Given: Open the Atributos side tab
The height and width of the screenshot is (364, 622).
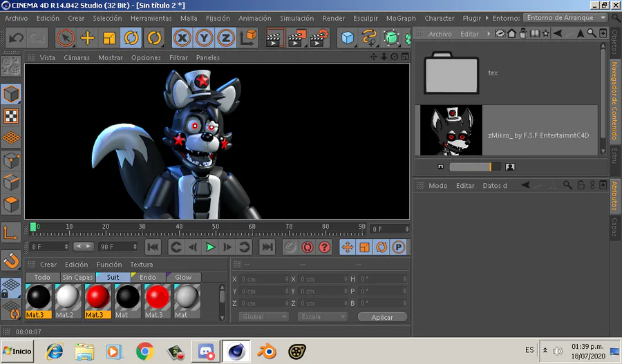Looking at the screenshot, I should pyautogui.click(x=614, y=195).
